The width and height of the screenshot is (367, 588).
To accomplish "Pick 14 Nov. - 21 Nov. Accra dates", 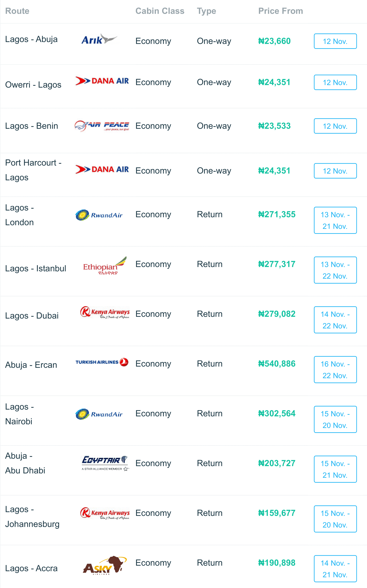I will pos(335,569).
